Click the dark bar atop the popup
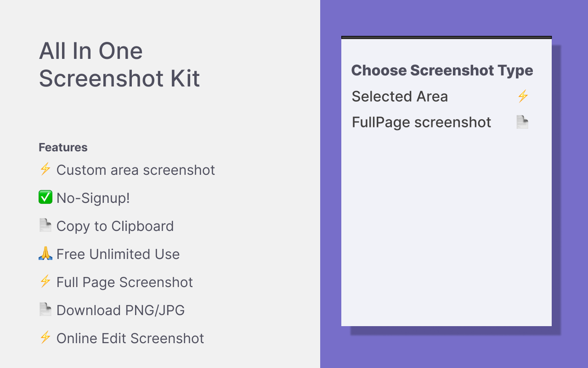The width and height of the screenshot is (588, 368). click(446, 37)
